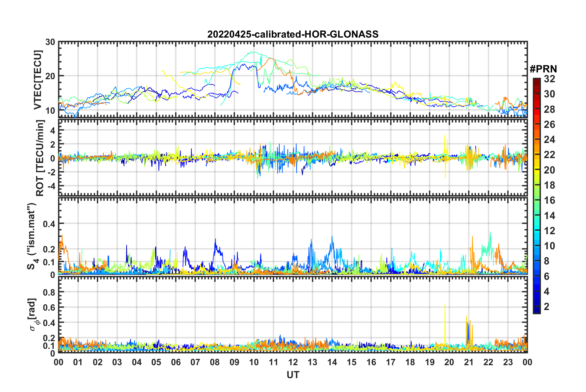Click sigma phi axis tick label 0.6
Screen dimensions: 586x392
tap(49, 307)
